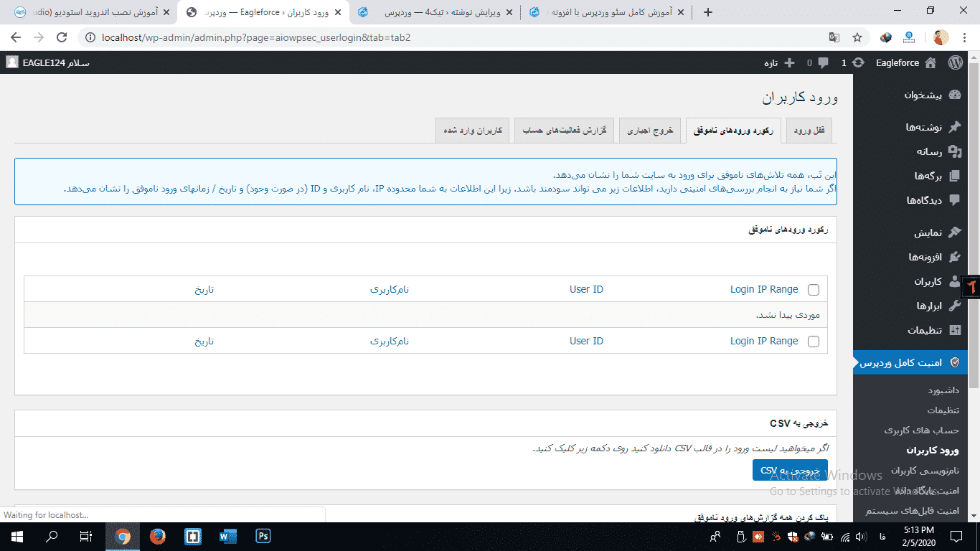Open نوشته‌ها posts pin icon
Screen dimensions: 980x551
954,127
